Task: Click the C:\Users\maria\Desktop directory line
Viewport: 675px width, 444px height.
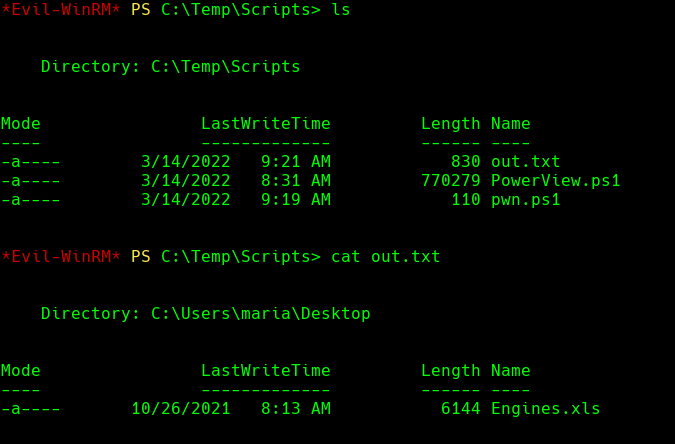Action: [x=205, y=314]
